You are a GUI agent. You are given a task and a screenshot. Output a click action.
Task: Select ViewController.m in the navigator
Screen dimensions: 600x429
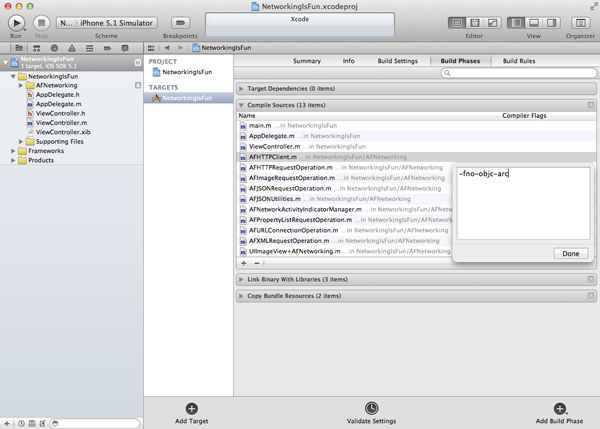(x=61, y=123)
